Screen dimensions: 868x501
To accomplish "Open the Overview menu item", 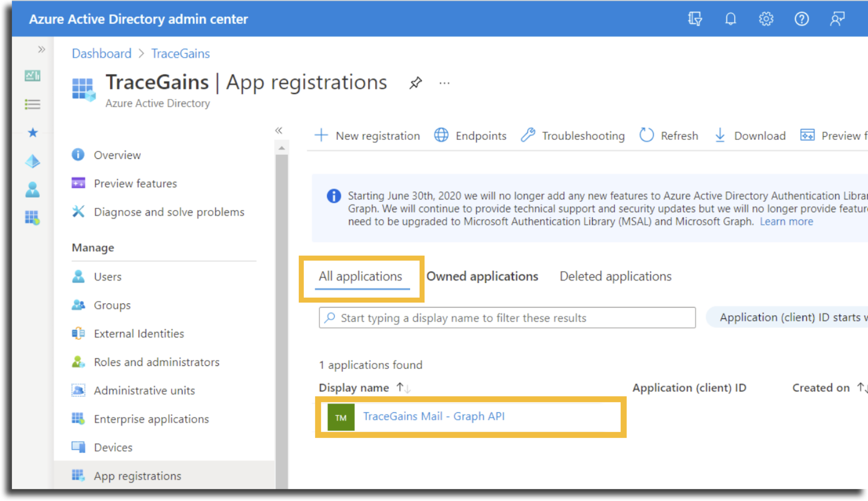I will pos(117,155).
